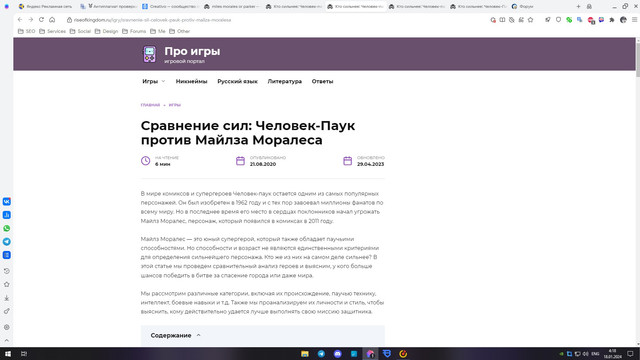Open the notification center on taskbar

pyautogui.click(x=630, y=354)
